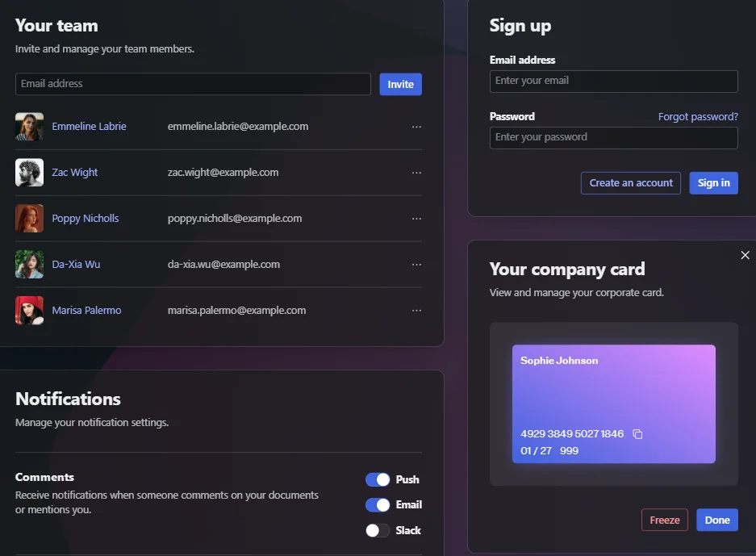
Task: Follow the Forgot password link
Action: pos(697,117)
